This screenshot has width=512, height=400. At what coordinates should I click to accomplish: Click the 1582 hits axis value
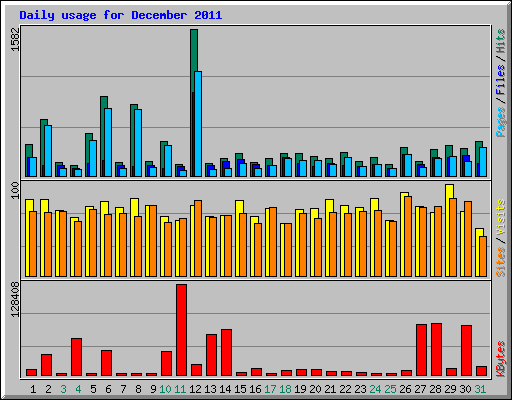pyautogui.click(x=15, y=39)
